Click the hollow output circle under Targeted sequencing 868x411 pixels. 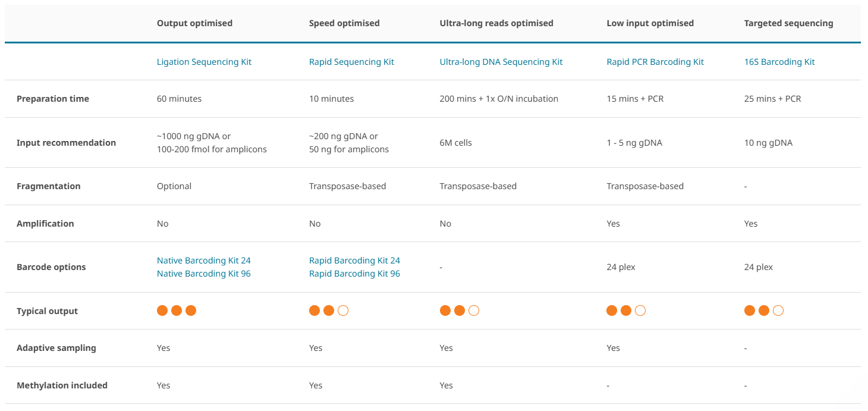[x=778, y=310]
